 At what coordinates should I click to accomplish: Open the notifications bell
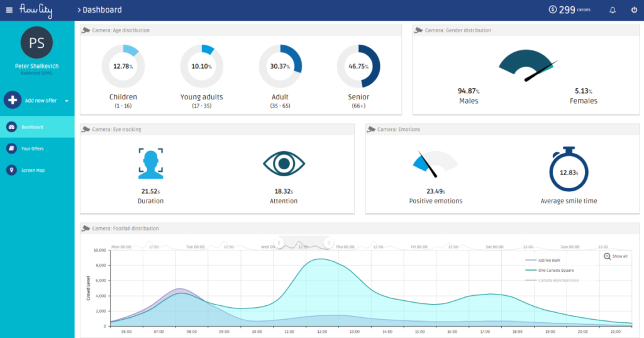tap(613, 10)
